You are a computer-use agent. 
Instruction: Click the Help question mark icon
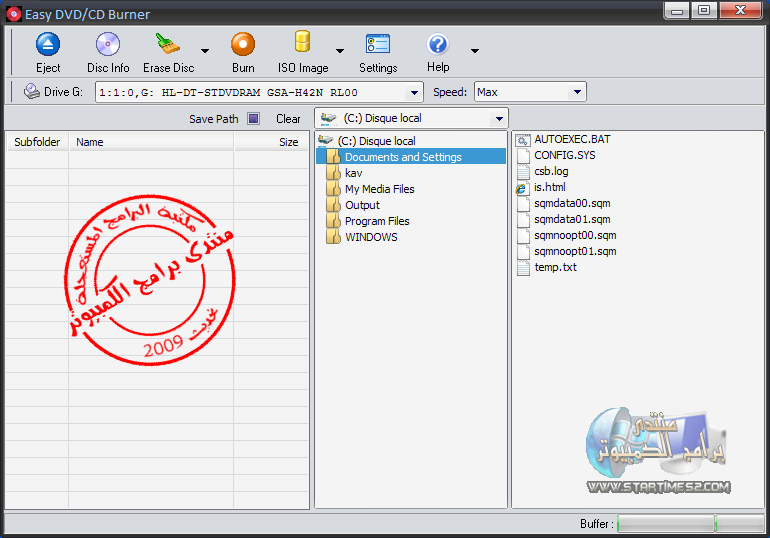(438, 44)
